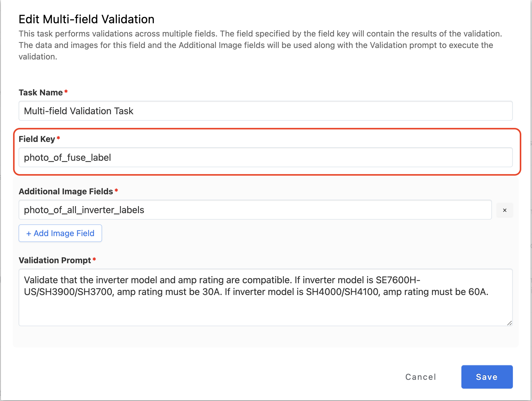Click the plus icon in Add Image Field
The image size is (532, 401).
[x=29, y=233]
